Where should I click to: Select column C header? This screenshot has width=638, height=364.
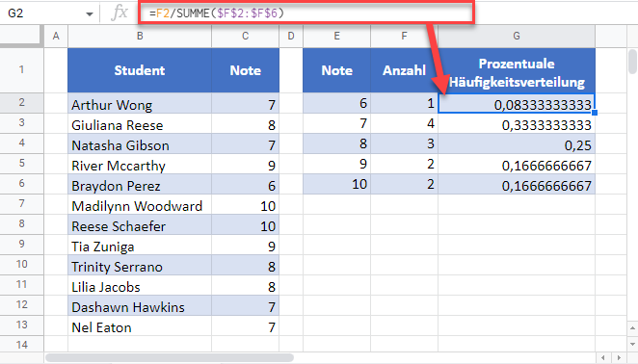click(x=246, y=37)
